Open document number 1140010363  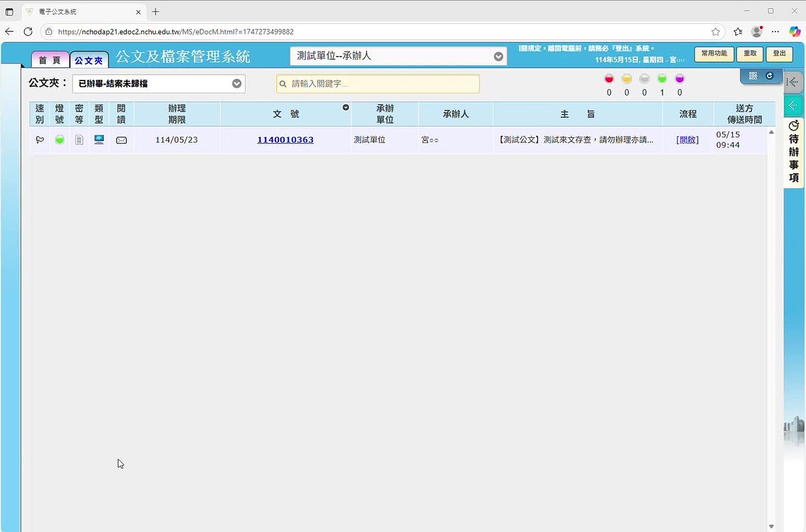(x=285, y=140)
